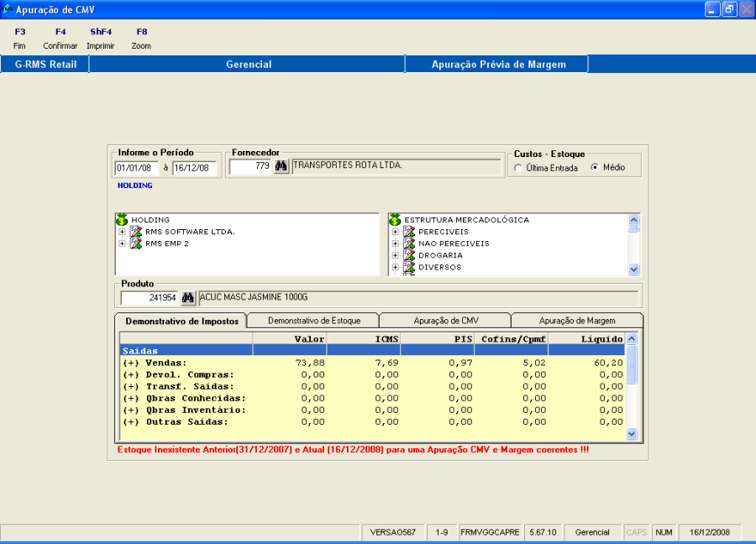The height and width of the screenshot is (544, 756).
Task: Click the taxes table scrollbar thumb
Action: point(632,364)
